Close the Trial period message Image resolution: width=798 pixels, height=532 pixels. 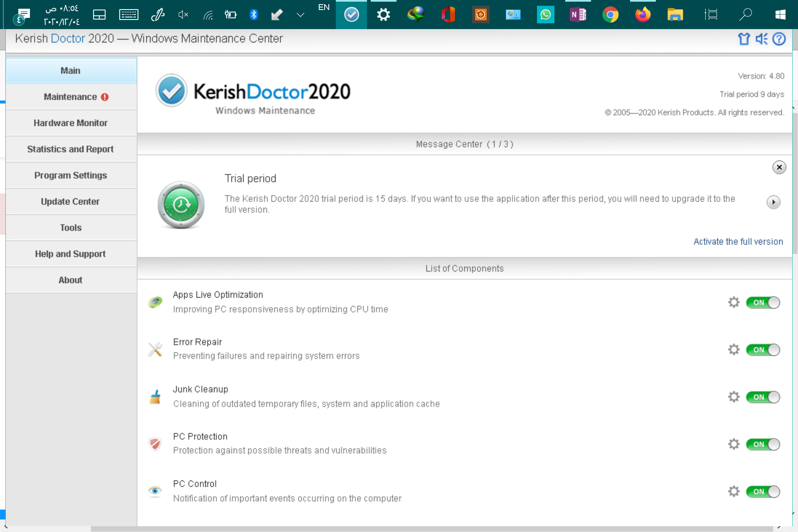click(x=779, y=167)
